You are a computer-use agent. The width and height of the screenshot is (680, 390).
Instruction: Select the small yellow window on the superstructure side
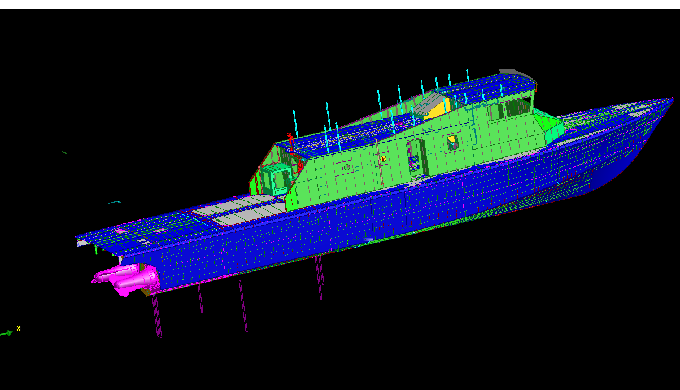452,141
